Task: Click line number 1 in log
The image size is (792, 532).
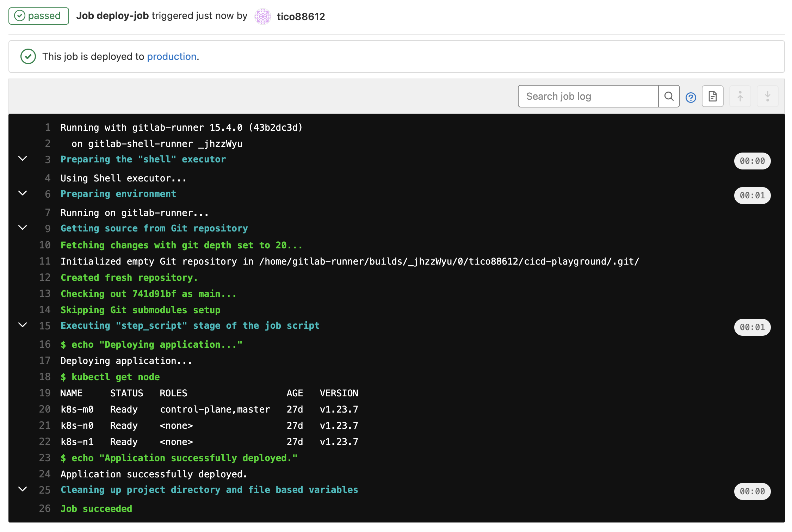Action: pyautogui.click(x=48, y=128)
